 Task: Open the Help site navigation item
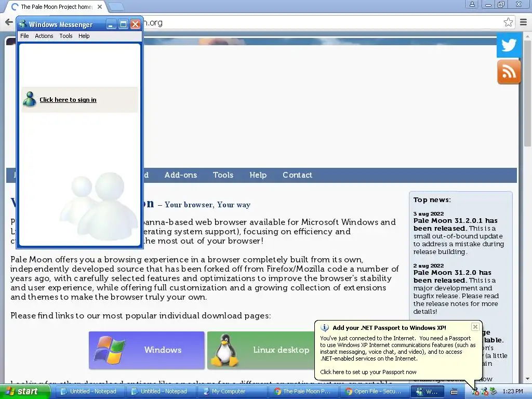(258, 175)
